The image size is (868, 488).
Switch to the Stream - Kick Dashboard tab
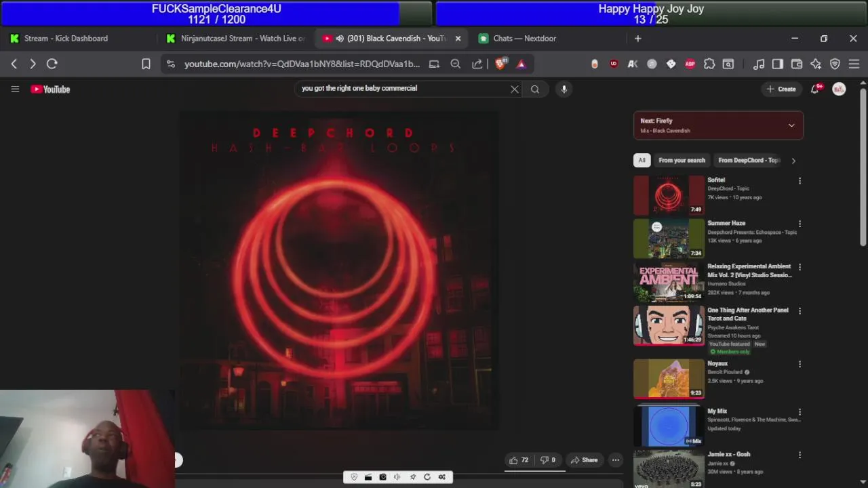tap(66, 39)
